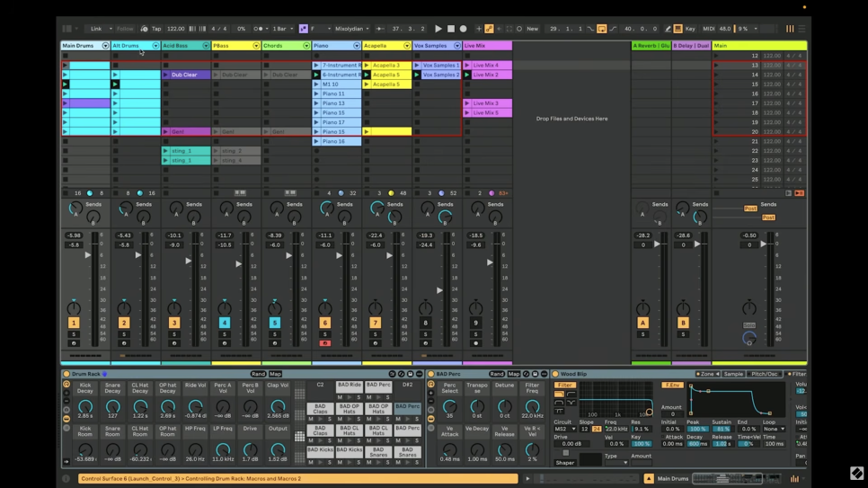Launch the Acapella 3 clip
Screen dimensions: 868x488
[367, 66]
